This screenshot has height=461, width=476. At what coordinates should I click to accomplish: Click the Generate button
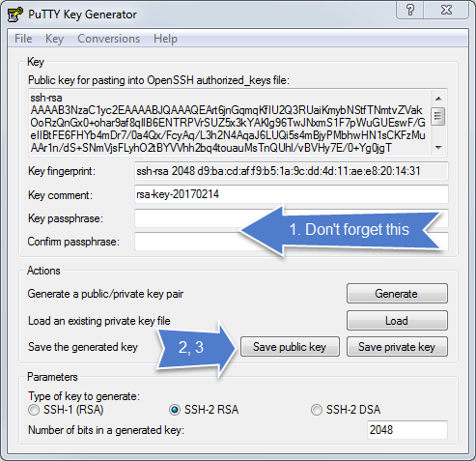pos(397,294)
